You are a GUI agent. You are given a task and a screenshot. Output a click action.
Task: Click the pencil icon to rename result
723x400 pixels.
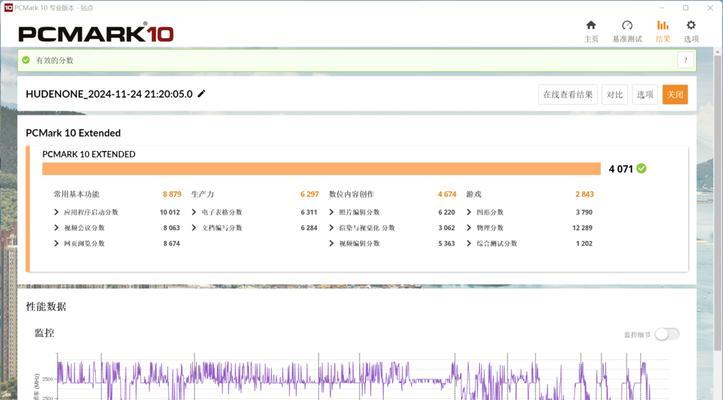[201, 94]
